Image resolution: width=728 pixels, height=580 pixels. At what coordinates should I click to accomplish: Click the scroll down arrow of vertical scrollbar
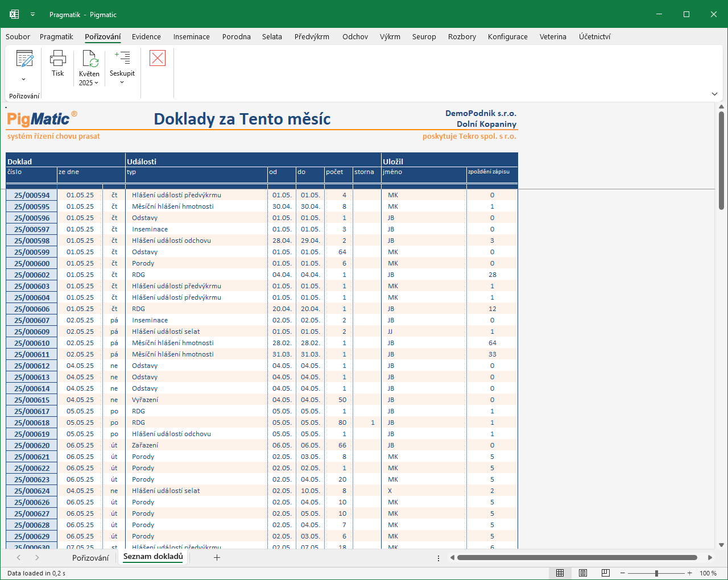721,545
